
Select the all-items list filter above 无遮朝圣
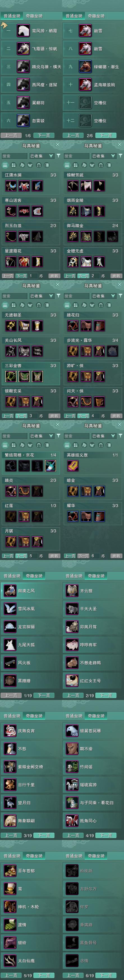5,305
